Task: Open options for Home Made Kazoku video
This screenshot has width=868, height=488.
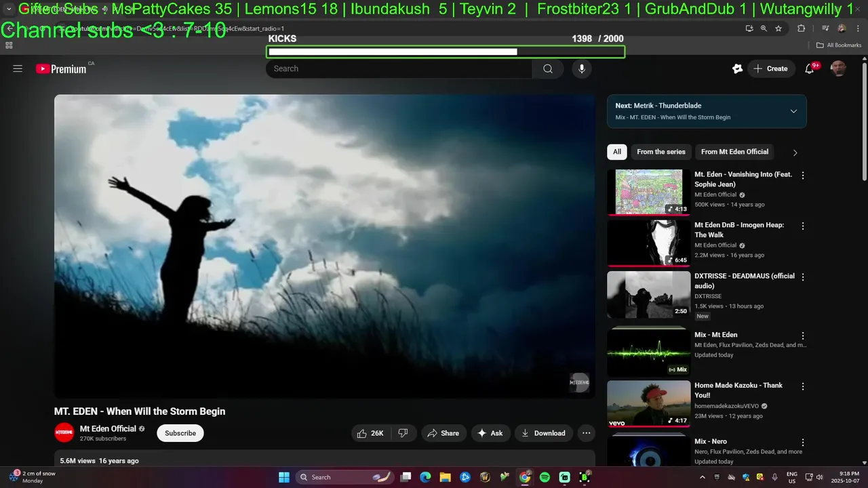Action: 803,386
